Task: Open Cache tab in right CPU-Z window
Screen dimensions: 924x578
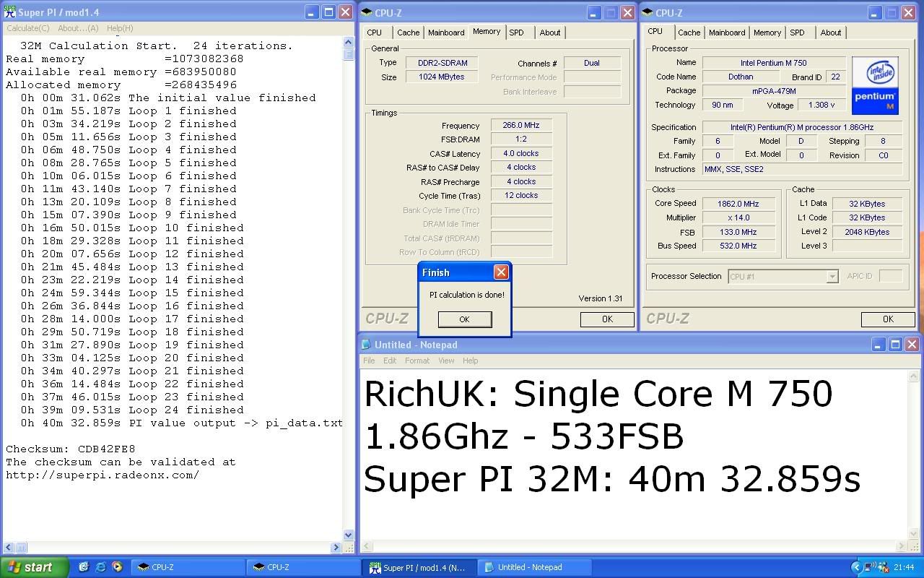Action: click(689, 33)
